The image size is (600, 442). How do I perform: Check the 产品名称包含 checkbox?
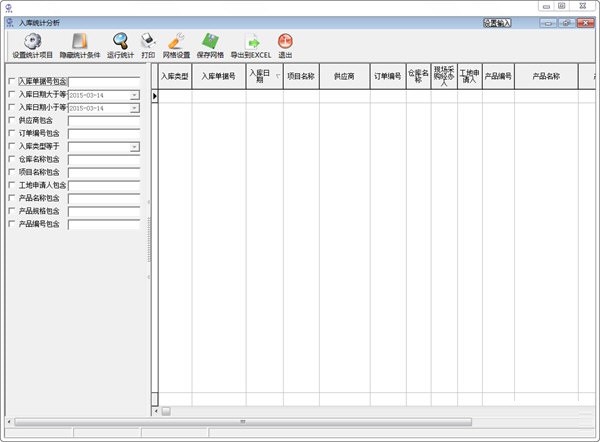click(x=11, y=198)
